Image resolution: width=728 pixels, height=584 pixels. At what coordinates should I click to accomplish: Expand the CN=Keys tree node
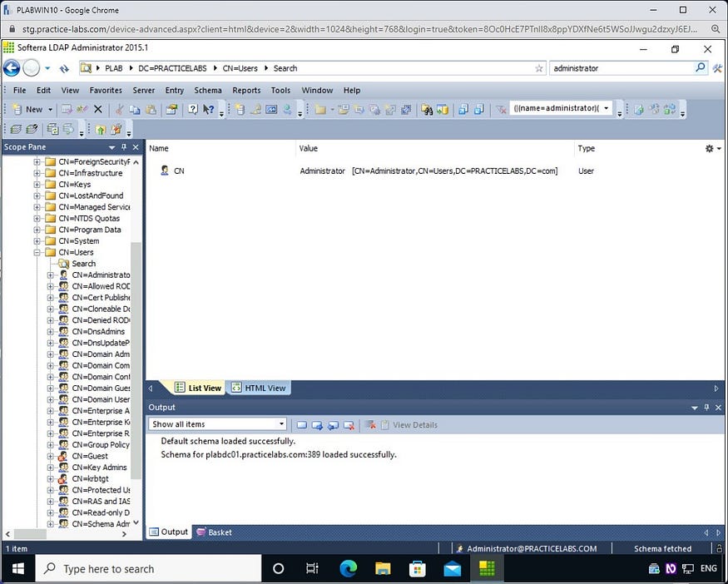point(37,185)
